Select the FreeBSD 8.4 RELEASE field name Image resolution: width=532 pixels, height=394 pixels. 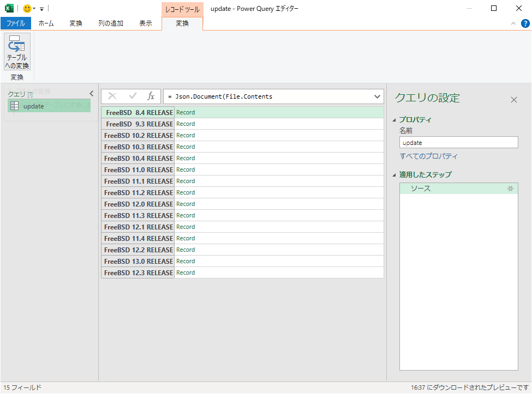point(138,112)
